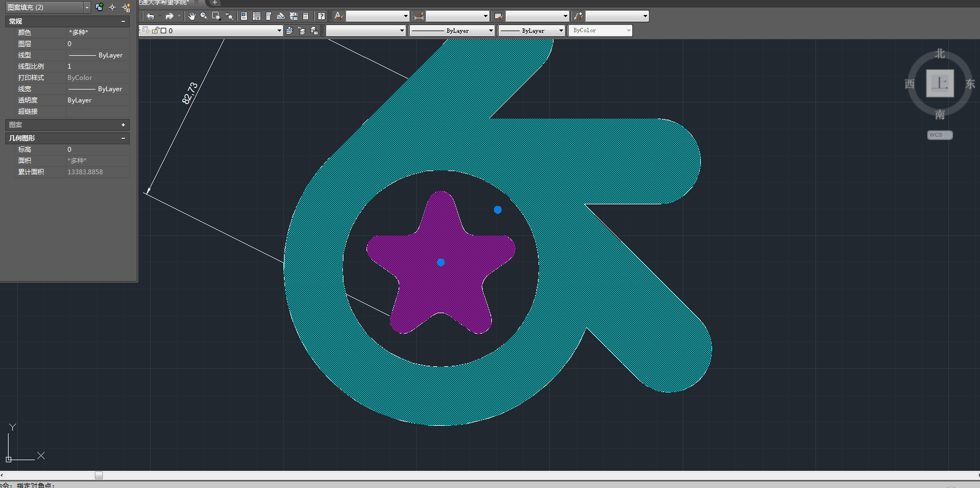Toggle the PICKADD selection mode button
The height and width of the screenshot is (488, 980).
[99, 8]
